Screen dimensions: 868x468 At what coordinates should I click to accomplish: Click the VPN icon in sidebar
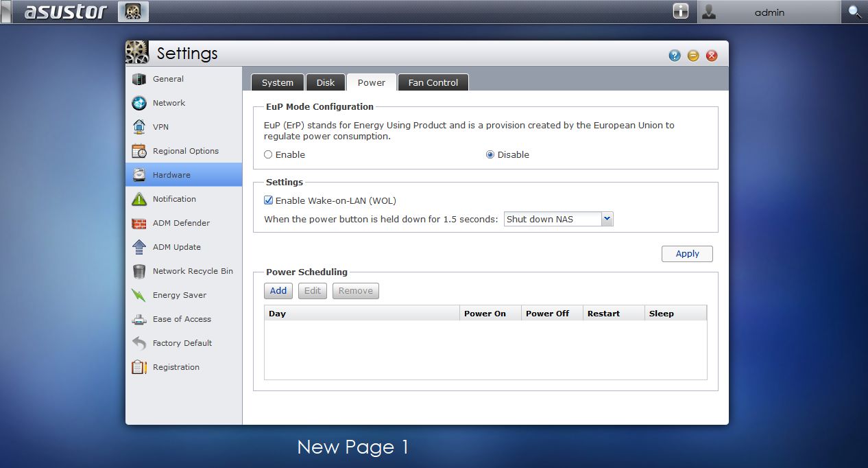point(139,127)
